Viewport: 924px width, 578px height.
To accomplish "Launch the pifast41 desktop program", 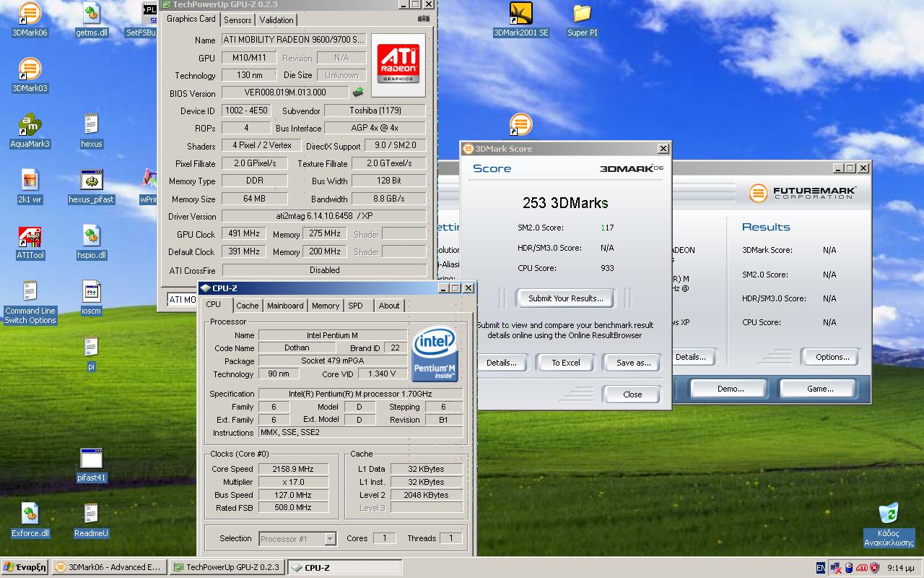I will coord(91,465).
